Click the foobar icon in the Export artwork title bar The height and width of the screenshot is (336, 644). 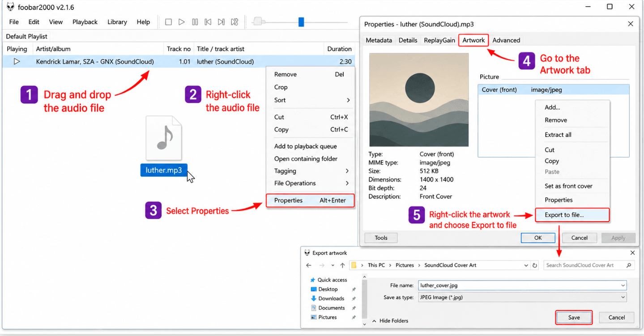(307, 253)
